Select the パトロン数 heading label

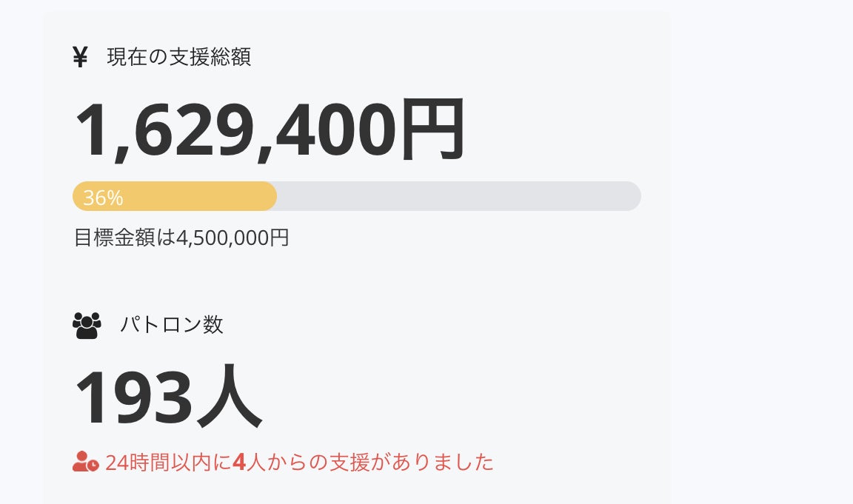171,325
